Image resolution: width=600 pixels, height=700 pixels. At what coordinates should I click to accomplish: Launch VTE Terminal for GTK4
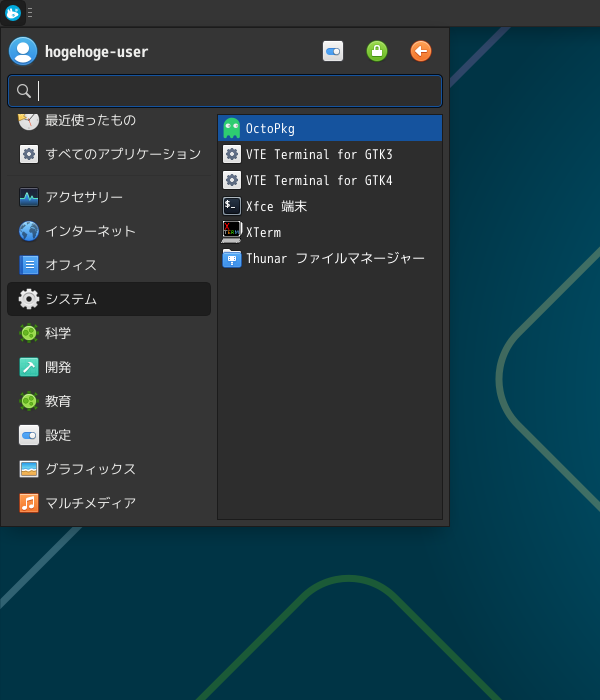318,180
